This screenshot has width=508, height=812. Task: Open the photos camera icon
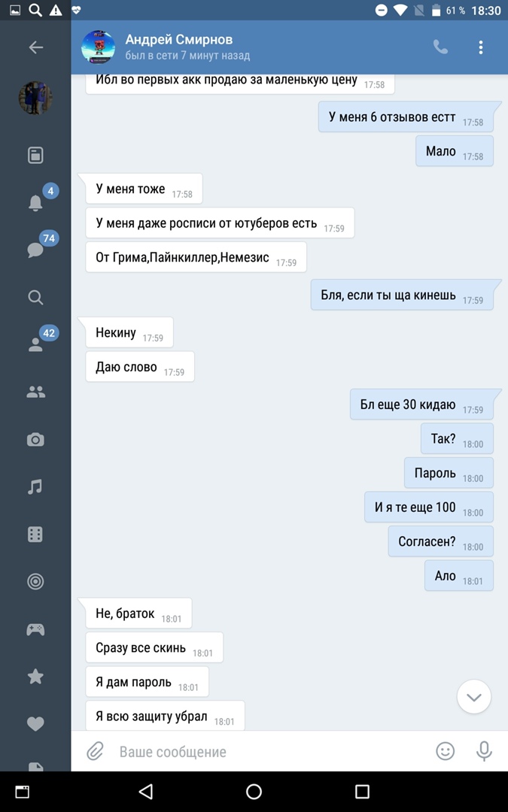35,440
